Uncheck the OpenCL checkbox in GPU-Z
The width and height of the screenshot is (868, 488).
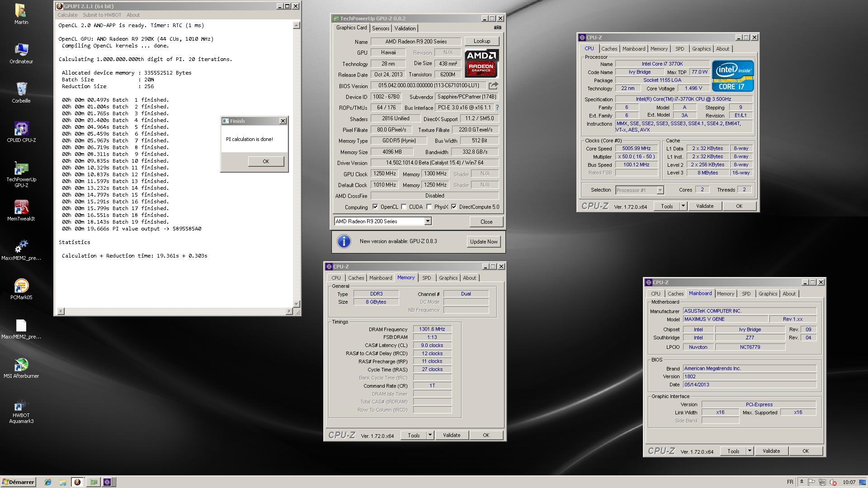[x=375, y=207]
